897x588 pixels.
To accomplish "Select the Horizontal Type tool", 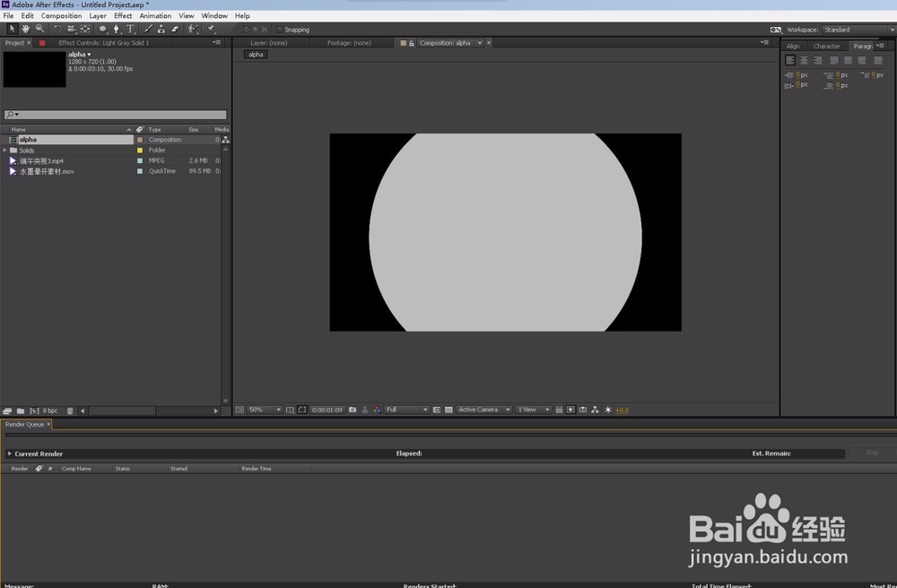I will click(x=130, y=29).
